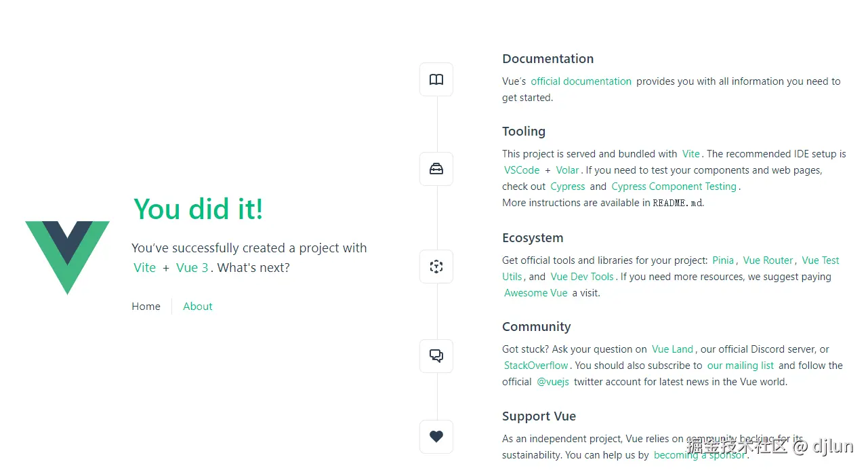Go to the Home nav item
This screenshot has height=470, width=868.
146,307
